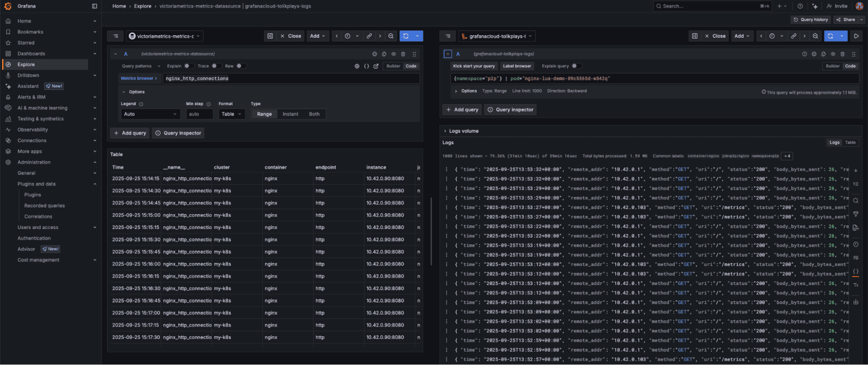
Task: Select Both query type
Action: [x=314, y=114]
